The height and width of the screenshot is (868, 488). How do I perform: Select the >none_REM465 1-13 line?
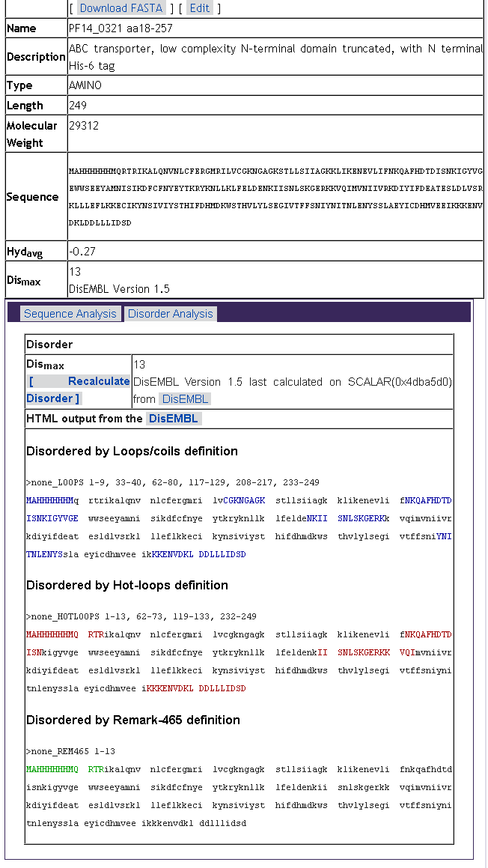coord(71,752)
